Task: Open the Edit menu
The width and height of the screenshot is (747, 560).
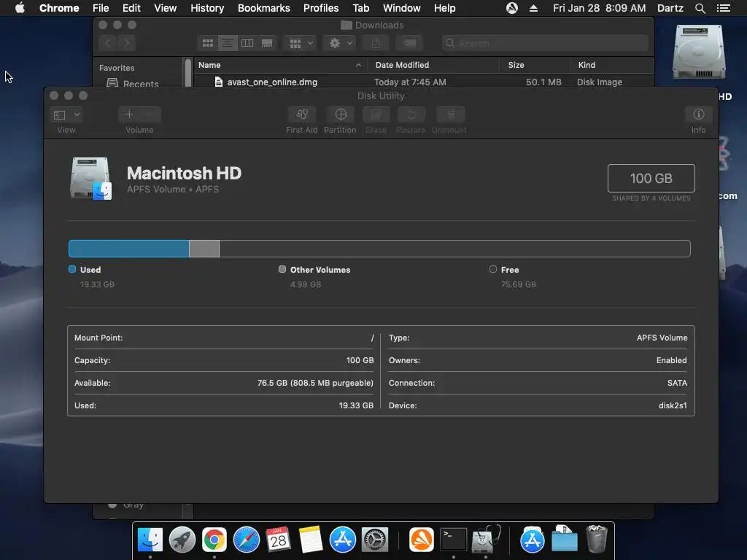Action: [131, 8]
